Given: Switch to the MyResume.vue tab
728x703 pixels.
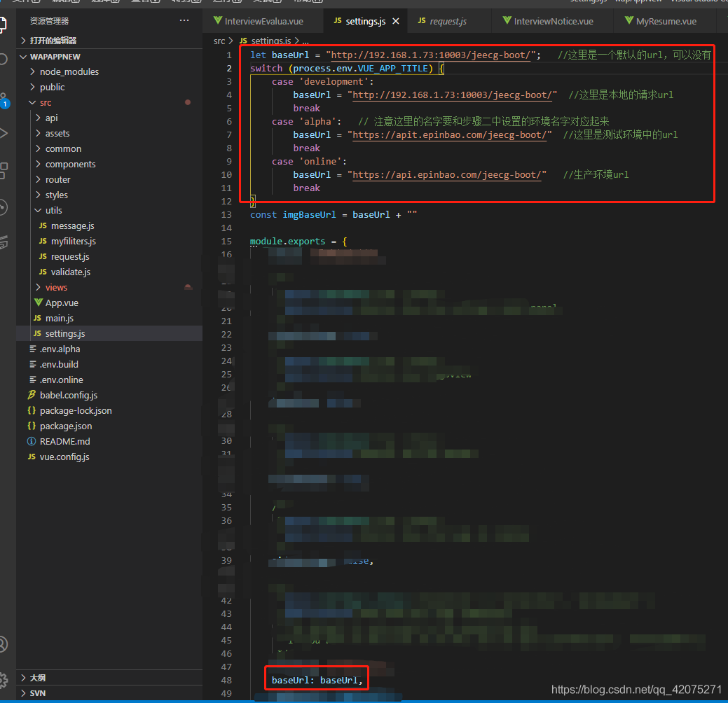Looking at the screenshot, I should pos(662,21).
